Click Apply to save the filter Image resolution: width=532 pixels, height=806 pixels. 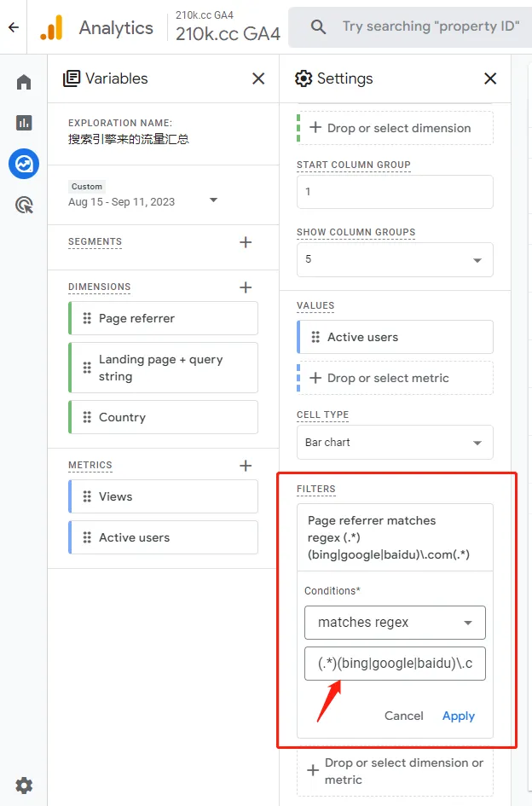tap(458, 716)
